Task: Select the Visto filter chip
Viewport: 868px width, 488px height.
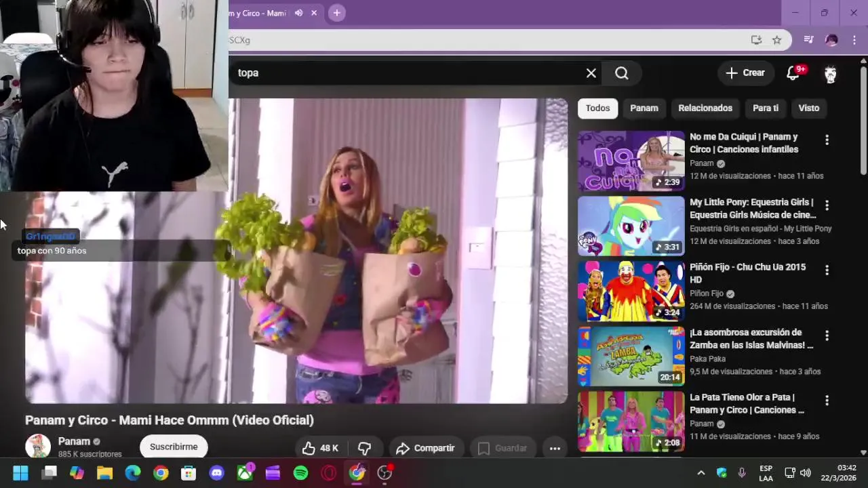Action: pos(808,108)
